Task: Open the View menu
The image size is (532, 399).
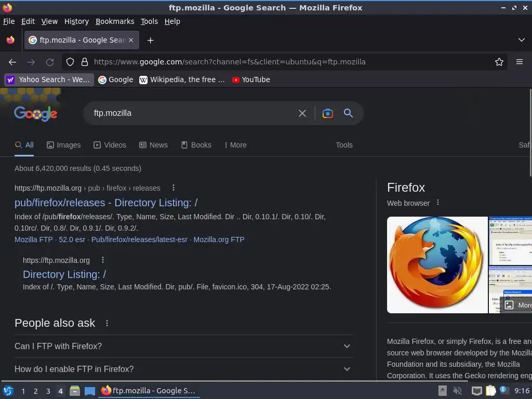Action: [49, 21]
